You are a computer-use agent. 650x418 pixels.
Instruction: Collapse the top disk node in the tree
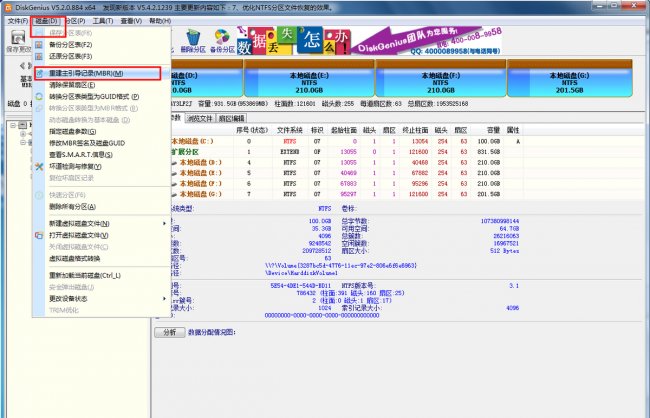click(x=13, y=125)
